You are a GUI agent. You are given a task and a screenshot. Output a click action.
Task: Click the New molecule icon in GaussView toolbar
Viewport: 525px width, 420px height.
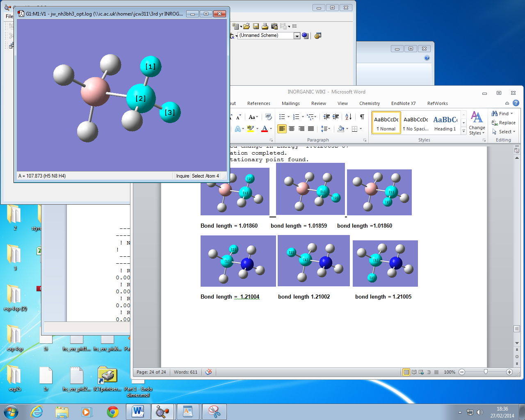click(235, 26)
